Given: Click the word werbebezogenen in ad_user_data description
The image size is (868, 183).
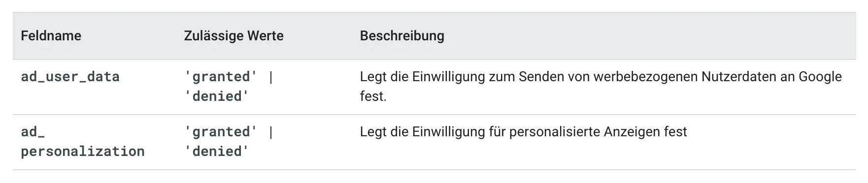Looking at the screenshot, I should click(645, 77).
